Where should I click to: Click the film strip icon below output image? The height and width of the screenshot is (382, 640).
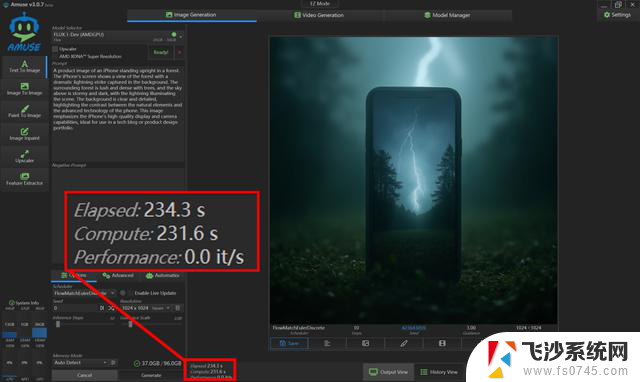click(x=442, y=344)
